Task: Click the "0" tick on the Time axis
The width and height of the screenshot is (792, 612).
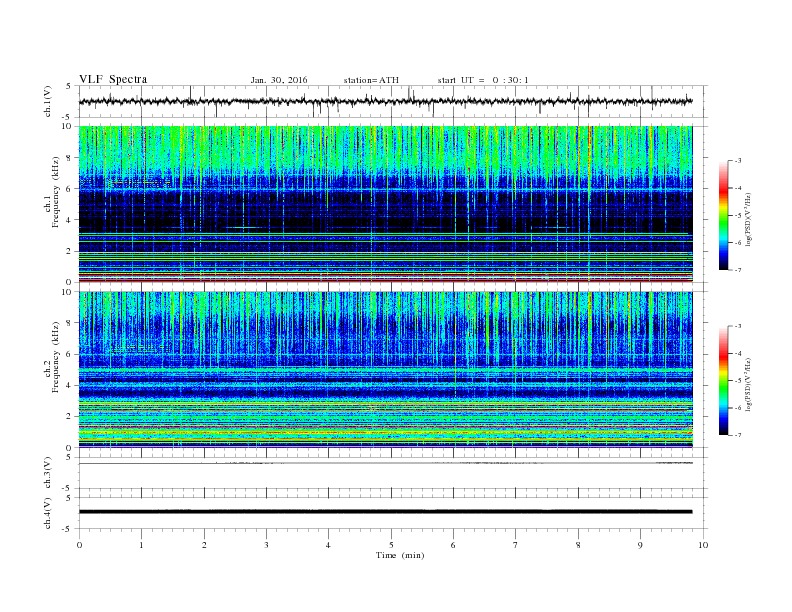Action: [x=79, y=545]
